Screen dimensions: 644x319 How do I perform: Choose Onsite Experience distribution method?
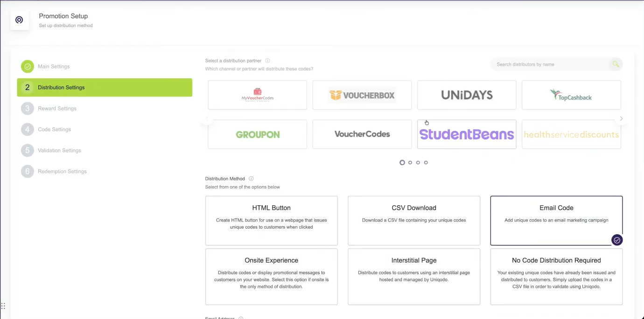[x=272, y=277]
